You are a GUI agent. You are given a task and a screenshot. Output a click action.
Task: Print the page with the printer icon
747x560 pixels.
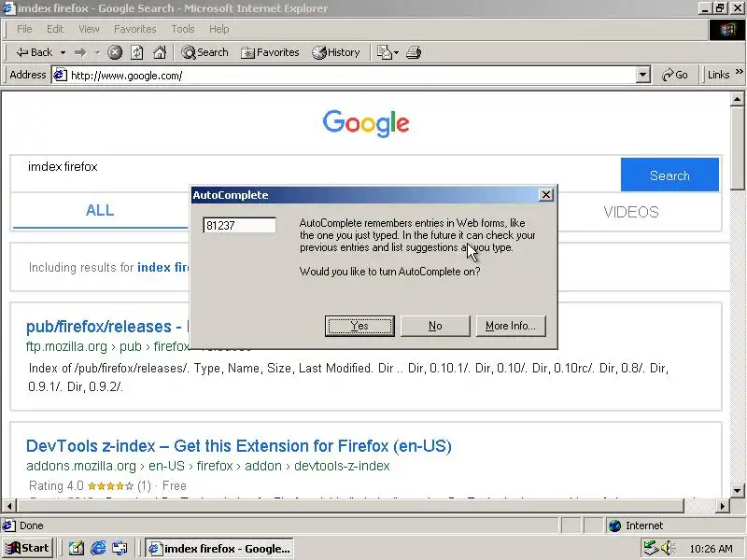pyautogui.click(x=414, y=52)
